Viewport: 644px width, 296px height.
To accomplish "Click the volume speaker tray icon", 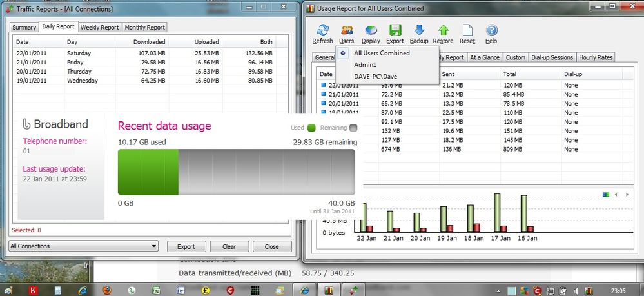I will point(576,290).
